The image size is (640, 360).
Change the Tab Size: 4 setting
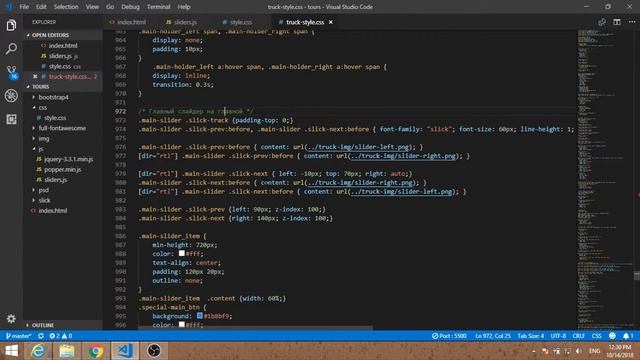coord(531,336)
